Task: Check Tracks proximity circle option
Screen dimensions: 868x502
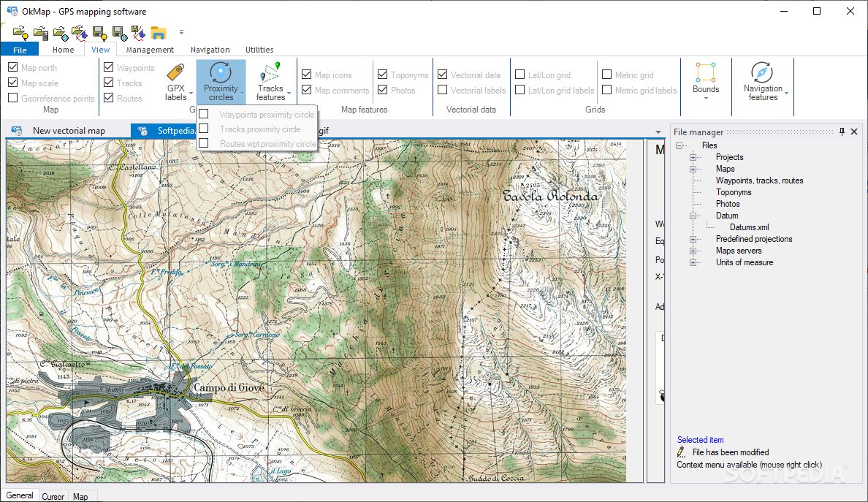Action: tap(204, 129)
